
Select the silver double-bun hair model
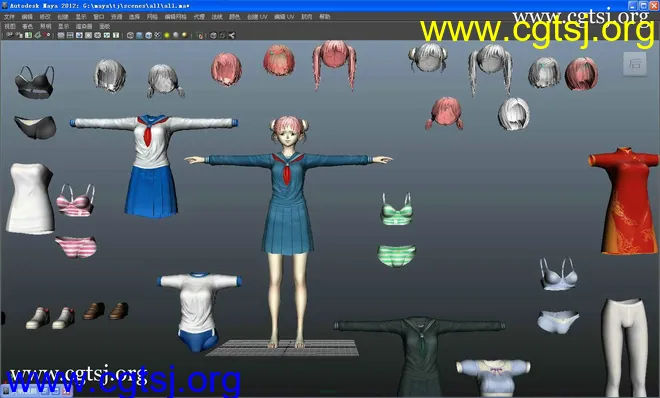coord(428,58)
